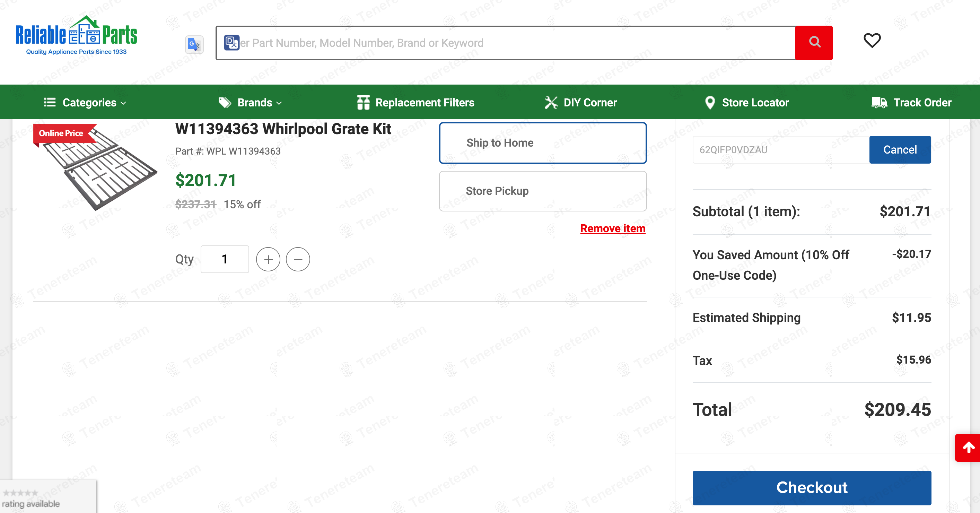The width and height of the screenshot is (980, 513).
Task: Click the Replacement Filters icon
Action: 363,102
